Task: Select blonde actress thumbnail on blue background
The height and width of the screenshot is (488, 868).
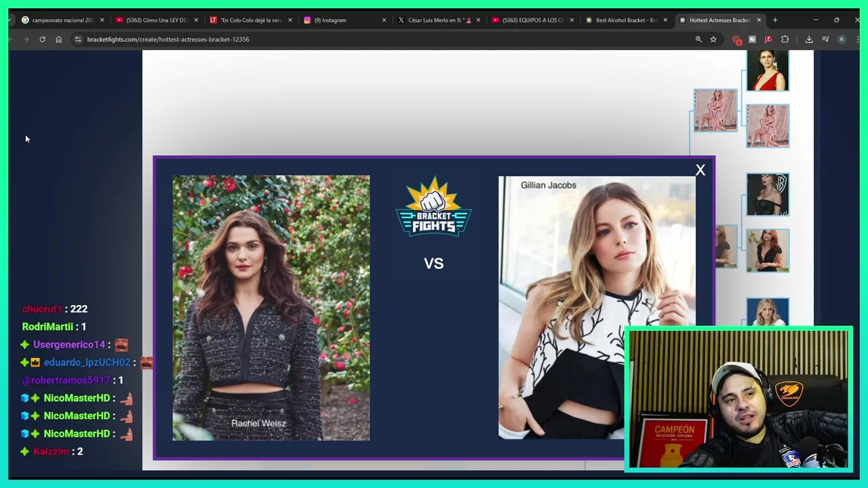Action: coord(768,312)
